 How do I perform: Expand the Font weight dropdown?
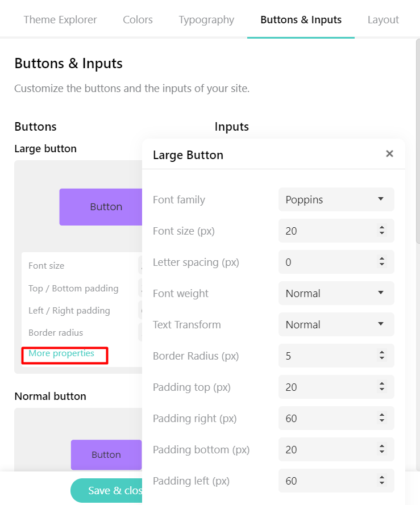pyautogui.click(x=336, y=294)
